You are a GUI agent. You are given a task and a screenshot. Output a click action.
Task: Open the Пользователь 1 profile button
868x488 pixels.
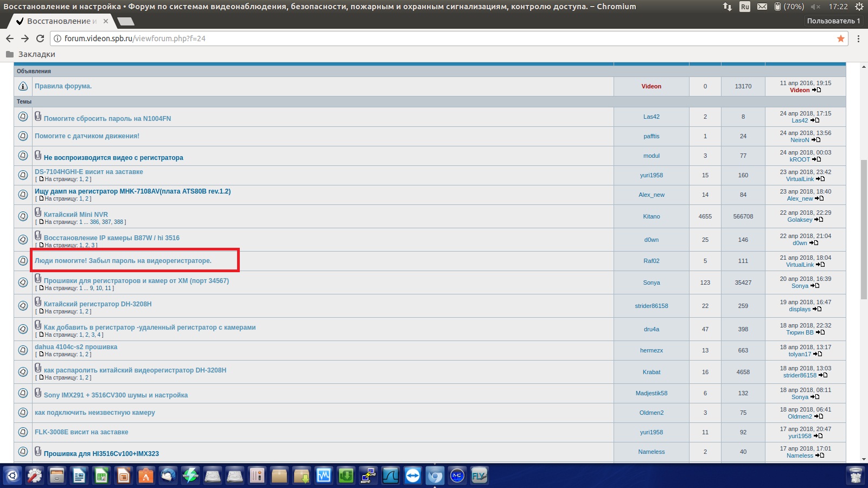coord(833,21)
